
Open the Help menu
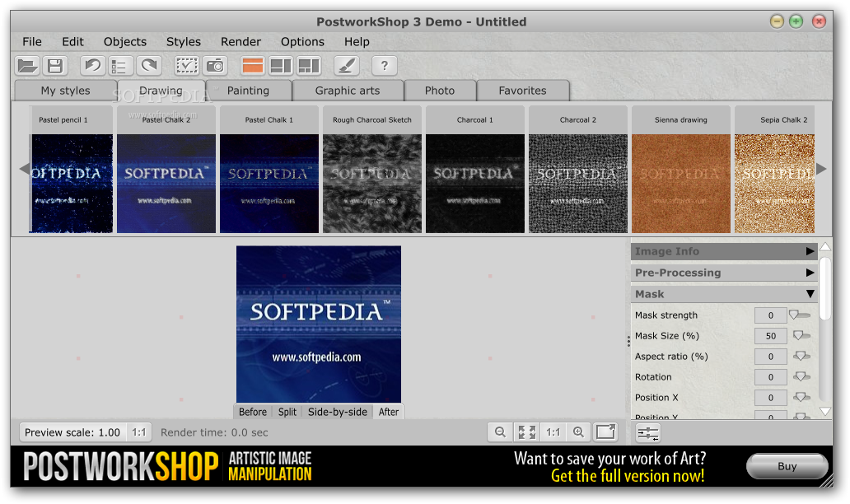tap(357, 42)
